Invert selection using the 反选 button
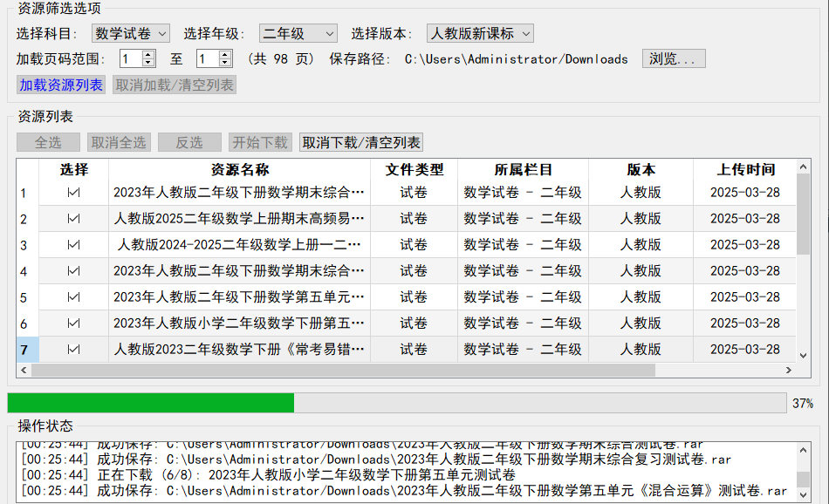 pyautogui.click(x=188, y=142)
